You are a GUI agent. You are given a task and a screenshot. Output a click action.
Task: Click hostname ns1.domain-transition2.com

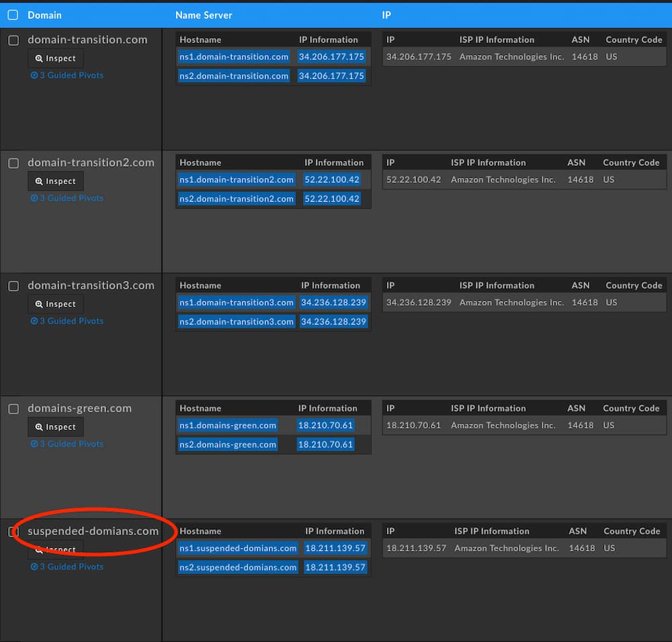tap(237, 179)
